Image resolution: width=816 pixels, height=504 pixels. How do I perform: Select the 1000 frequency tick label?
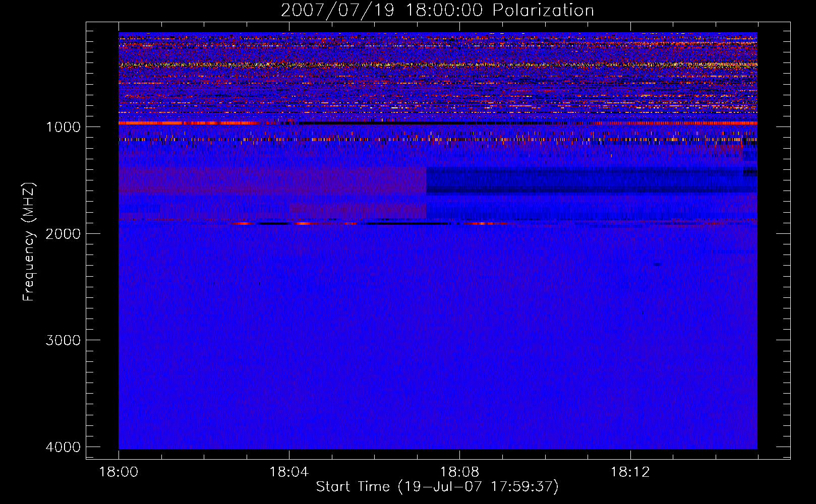tap(63, 127)
